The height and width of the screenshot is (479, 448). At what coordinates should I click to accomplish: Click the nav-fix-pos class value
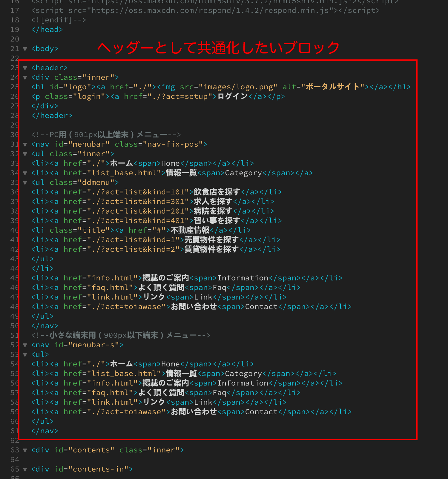pos(173,144)
